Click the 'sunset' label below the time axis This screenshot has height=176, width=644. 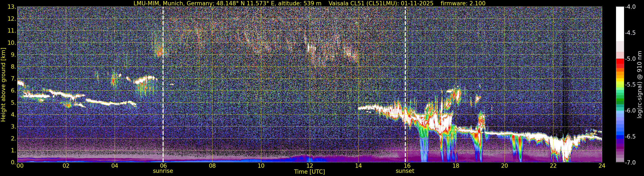pyautogui.click(x=405, y=171)
